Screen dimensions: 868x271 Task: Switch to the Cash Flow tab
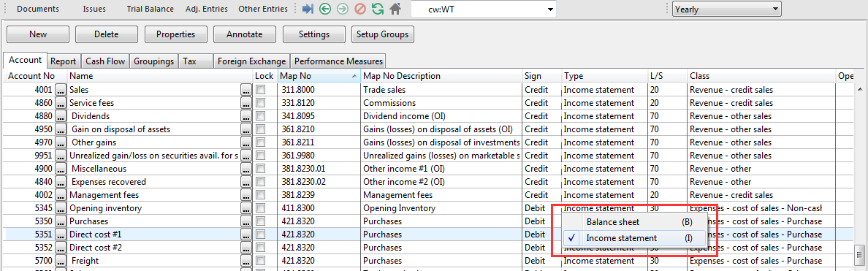coord(104,61)
